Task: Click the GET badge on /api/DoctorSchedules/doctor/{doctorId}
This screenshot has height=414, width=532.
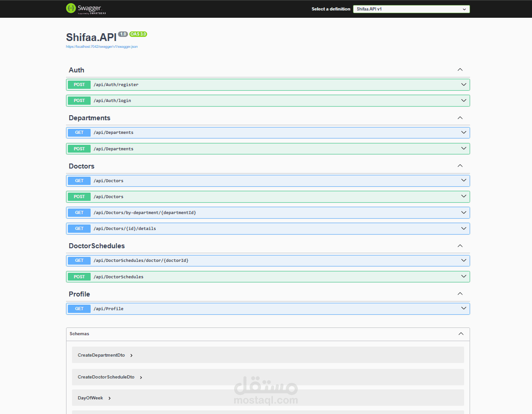Action: coord(79,260)
